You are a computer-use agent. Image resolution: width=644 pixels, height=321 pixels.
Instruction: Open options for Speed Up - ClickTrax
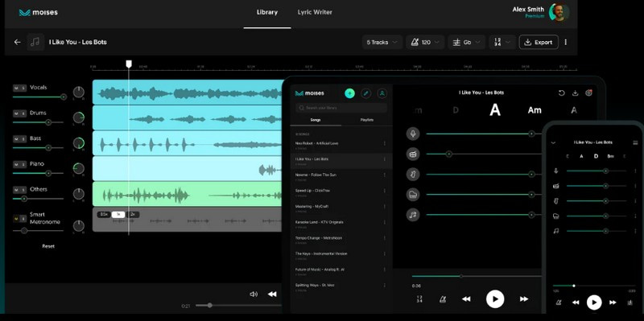point(385,191)
